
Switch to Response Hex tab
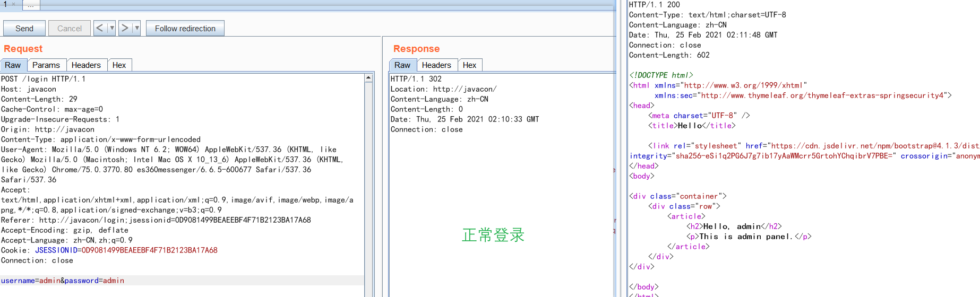pos(470,65)
